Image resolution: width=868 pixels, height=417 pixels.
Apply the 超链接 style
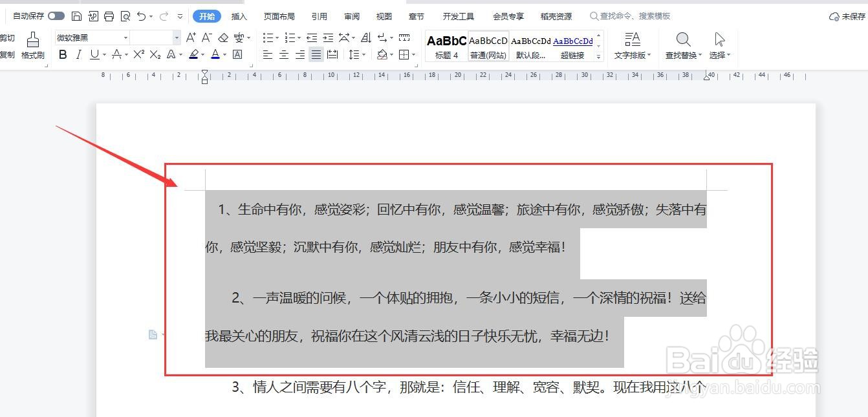point(573,46)
